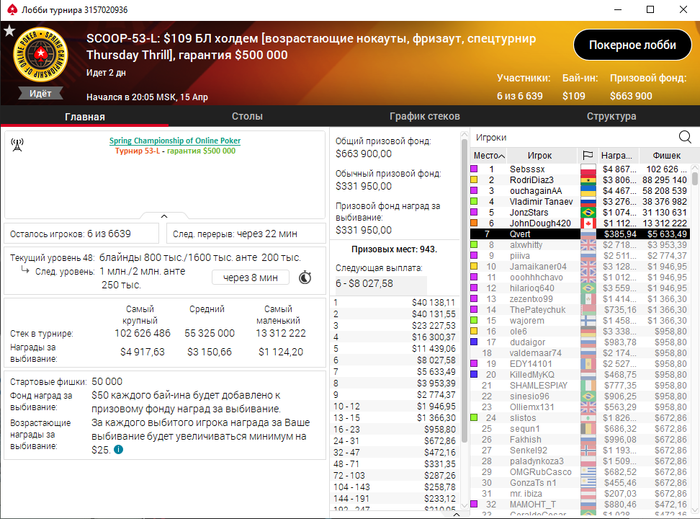Switch to the Главная tab
700x519 pixels.
click(85, 116)
